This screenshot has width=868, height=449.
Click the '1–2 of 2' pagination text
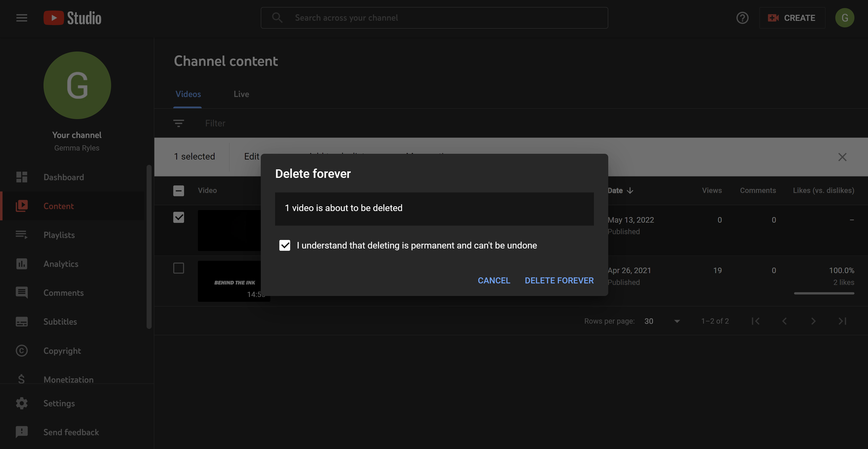(x=715, y=321)
